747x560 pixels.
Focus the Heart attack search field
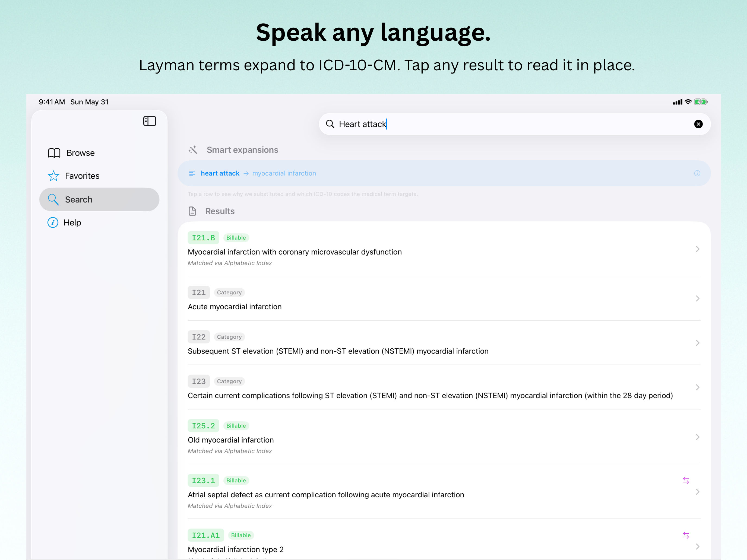coord(515,124)
